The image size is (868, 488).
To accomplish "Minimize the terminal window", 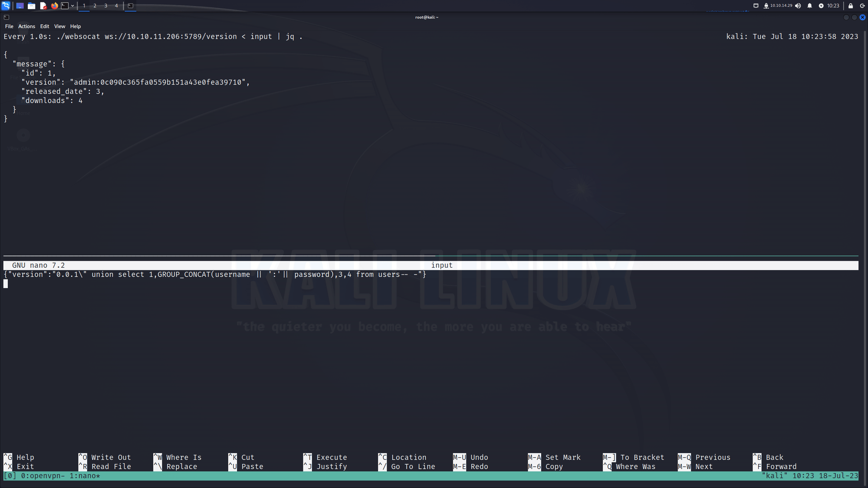I will pyautogui.click(x=846, y=17).
